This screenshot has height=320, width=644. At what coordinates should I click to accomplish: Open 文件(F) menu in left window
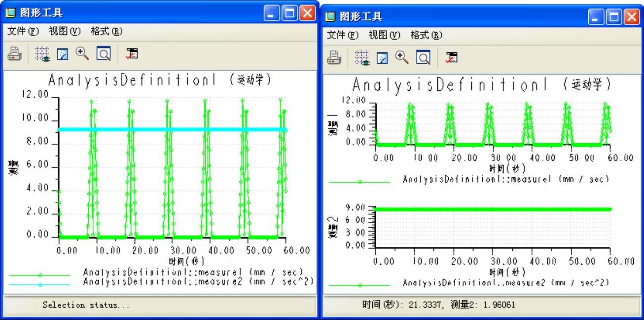coord(23,32)
